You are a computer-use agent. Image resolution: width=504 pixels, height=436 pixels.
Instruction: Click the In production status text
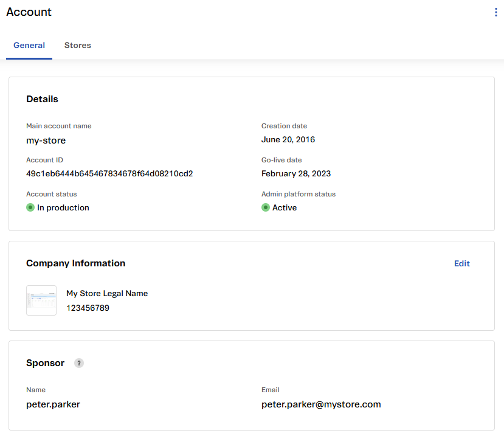pos(63,207)
